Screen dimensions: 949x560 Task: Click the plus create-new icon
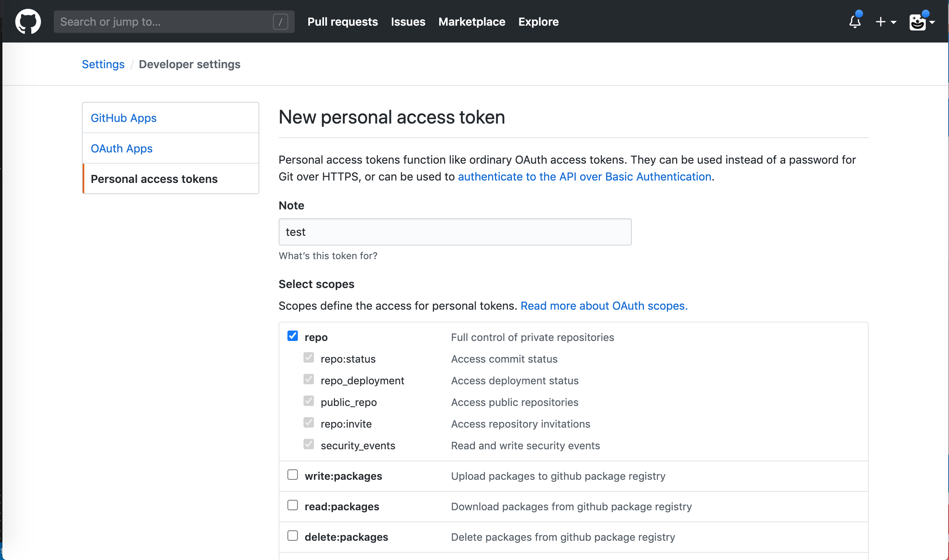tap(880, 22)
